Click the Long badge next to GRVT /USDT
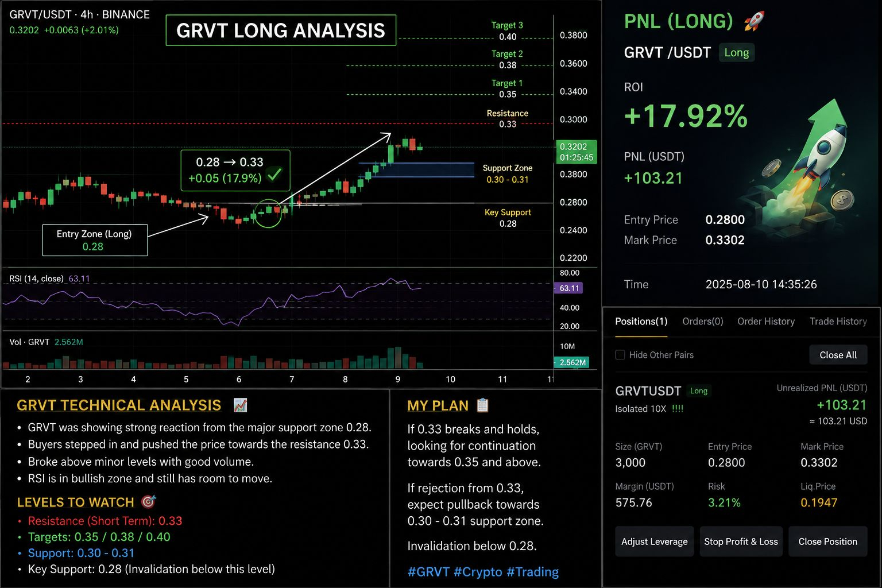This screenshot has height=588, width=882. point(737,53)
